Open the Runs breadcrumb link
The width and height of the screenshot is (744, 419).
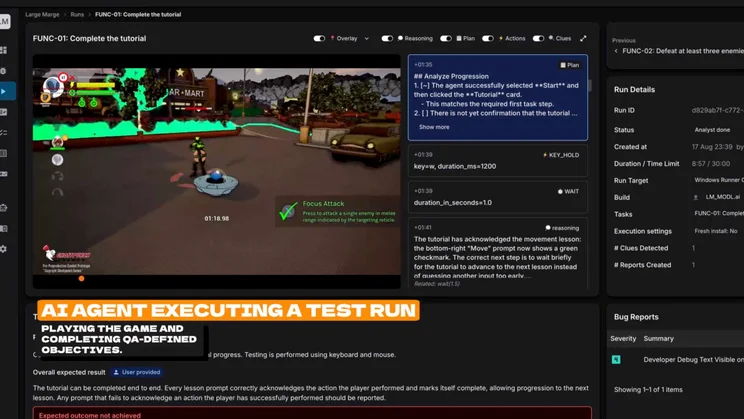tap(77, 15)
